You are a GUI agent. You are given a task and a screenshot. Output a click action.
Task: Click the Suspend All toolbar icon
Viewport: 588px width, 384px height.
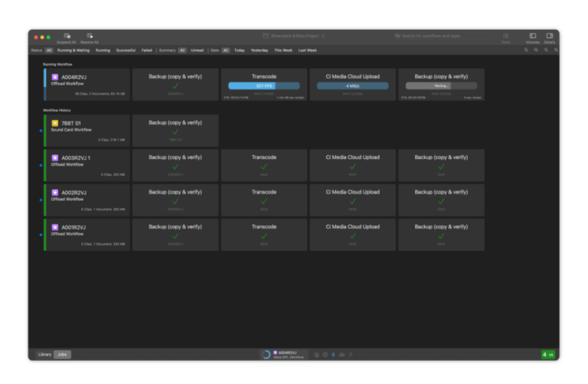tap(67, 37)
